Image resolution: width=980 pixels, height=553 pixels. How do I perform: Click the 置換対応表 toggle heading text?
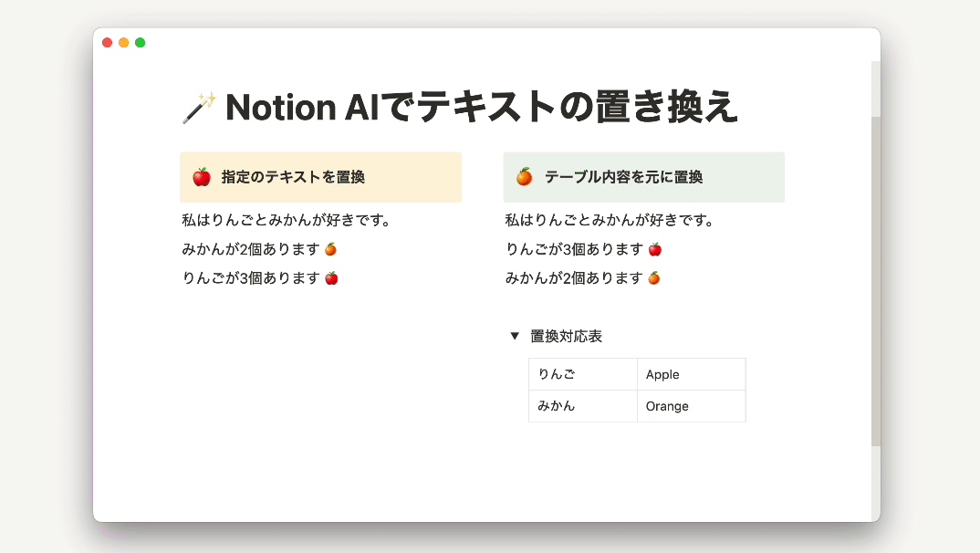pyautogui.click(x=567, y=336)
